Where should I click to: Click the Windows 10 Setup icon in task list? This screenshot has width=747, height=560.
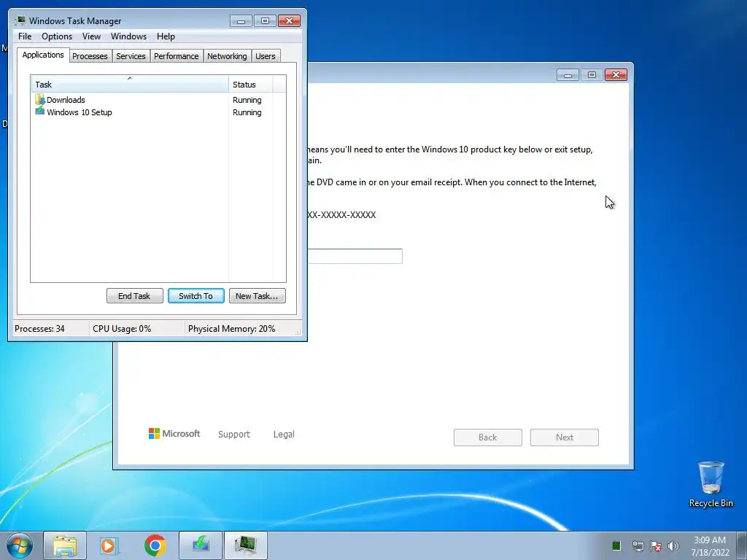point(40,112)
